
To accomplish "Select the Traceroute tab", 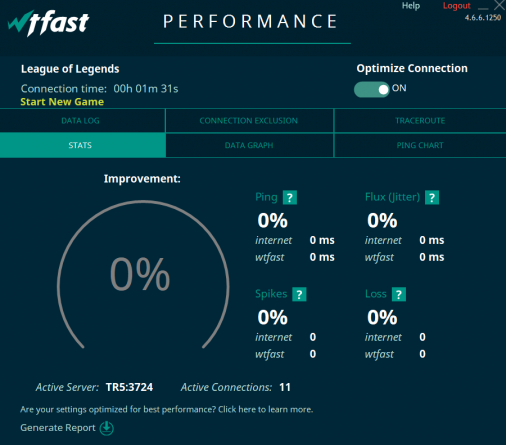I will 420,121.
